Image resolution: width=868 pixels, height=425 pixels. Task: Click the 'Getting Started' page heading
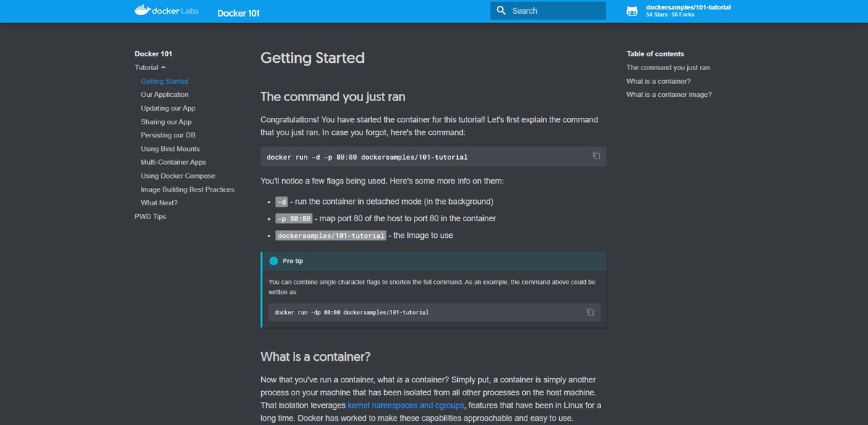(312, 58)
